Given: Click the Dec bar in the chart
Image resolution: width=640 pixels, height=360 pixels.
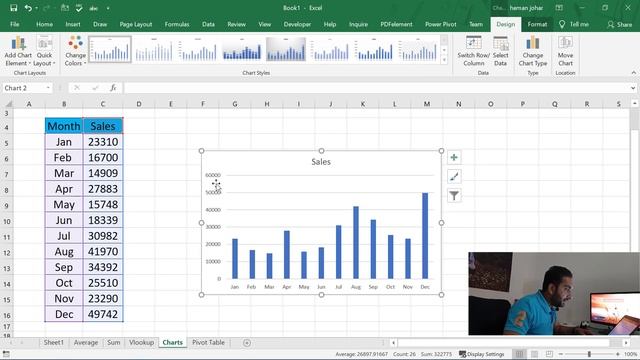Looking at the screenshot, I should pos(425,236).
